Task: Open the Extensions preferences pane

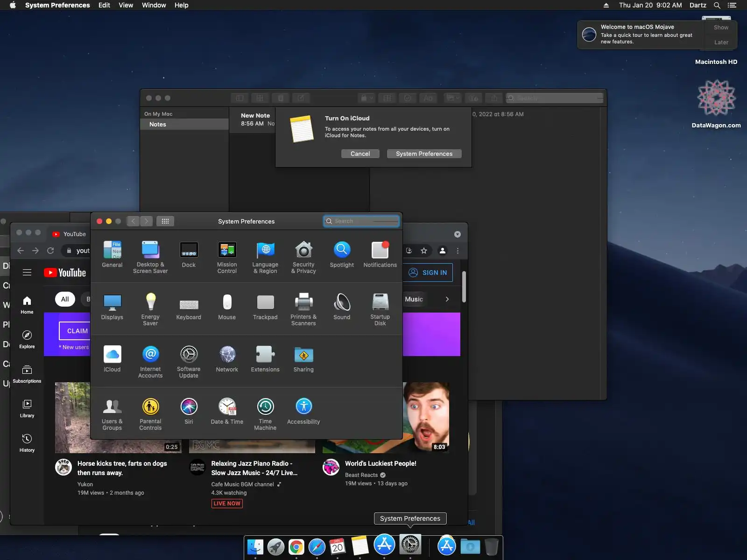Action: pyautogui.click(x=265, y=359)
